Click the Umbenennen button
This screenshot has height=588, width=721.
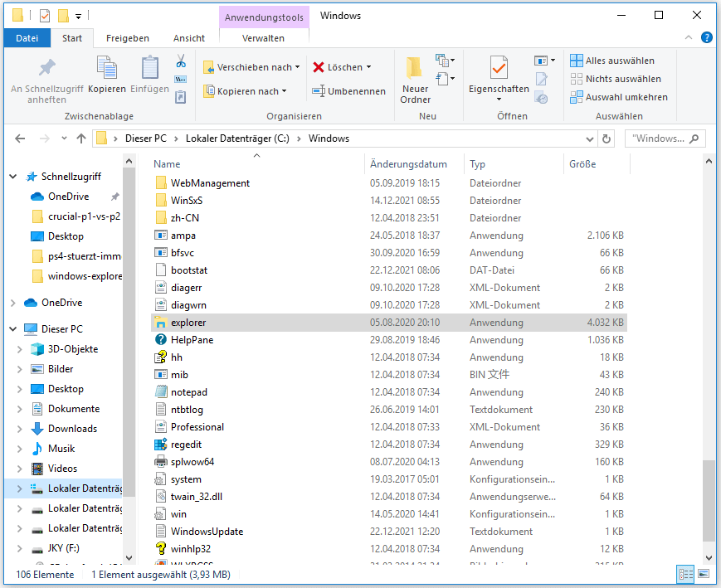(348, 91)
